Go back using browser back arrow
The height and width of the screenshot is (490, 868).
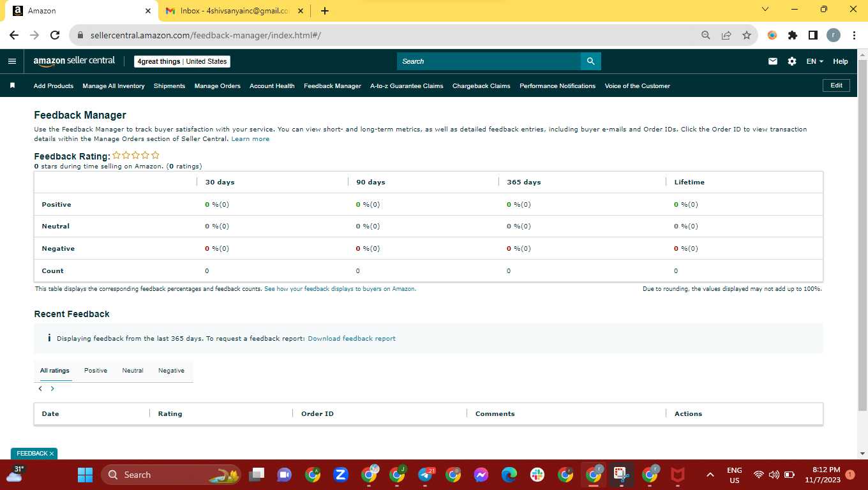click(14, 36)
